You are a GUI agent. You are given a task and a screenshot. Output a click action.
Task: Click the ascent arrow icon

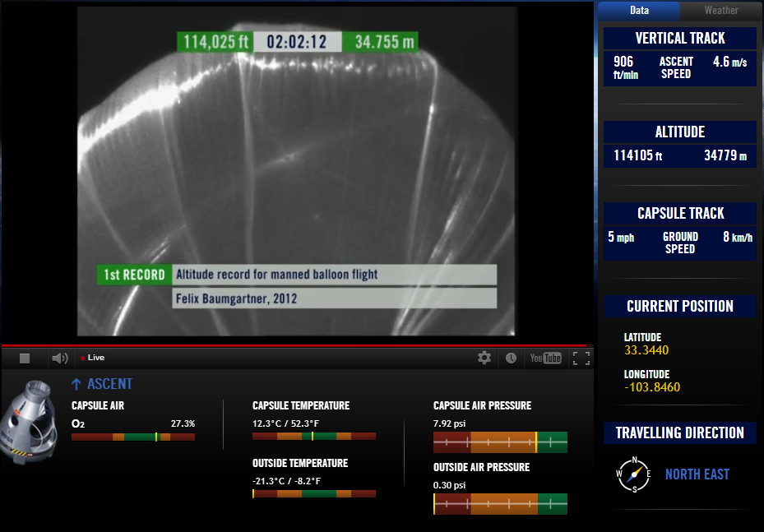pyautogui.click(x=76, y=384)
